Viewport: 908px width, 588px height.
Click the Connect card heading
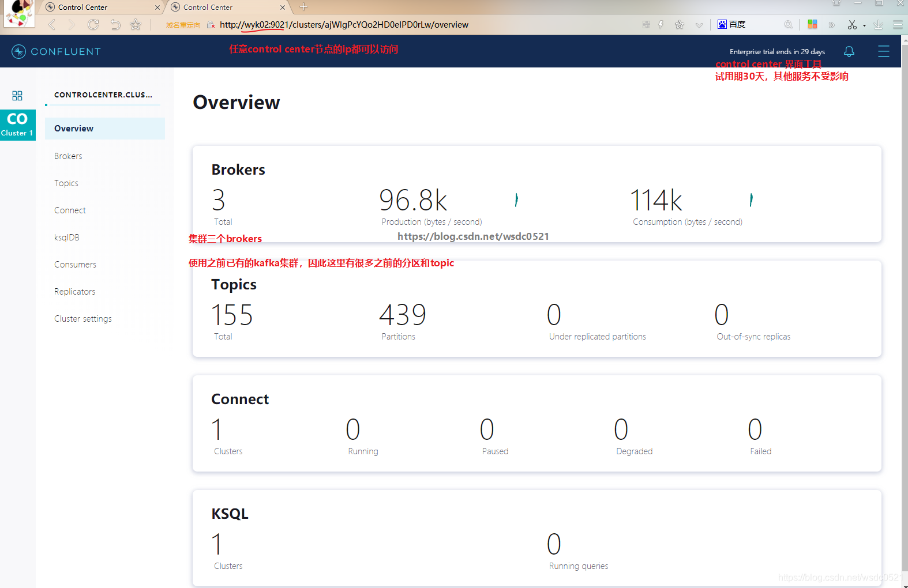(240, 399)
